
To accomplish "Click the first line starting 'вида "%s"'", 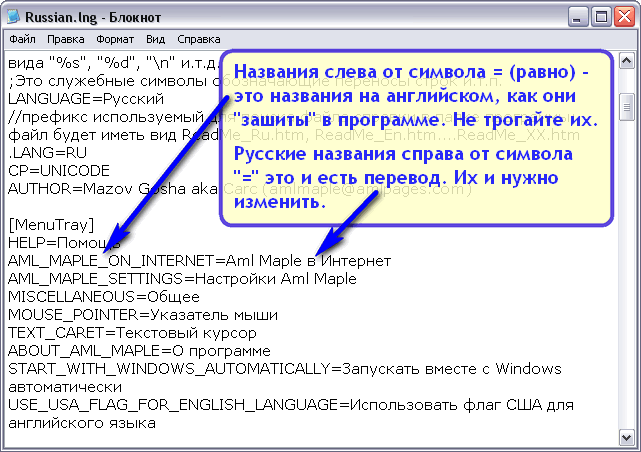I will point(113,63).
